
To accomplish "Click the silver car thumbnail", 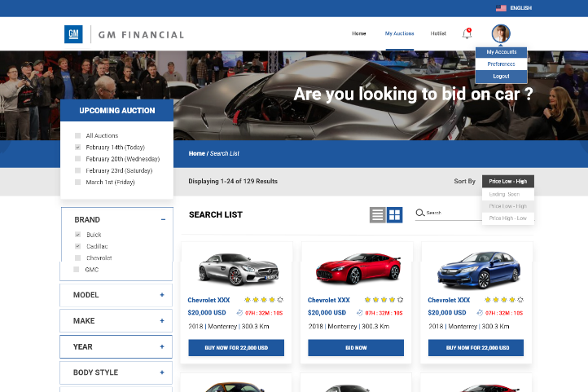I will 238,269.
